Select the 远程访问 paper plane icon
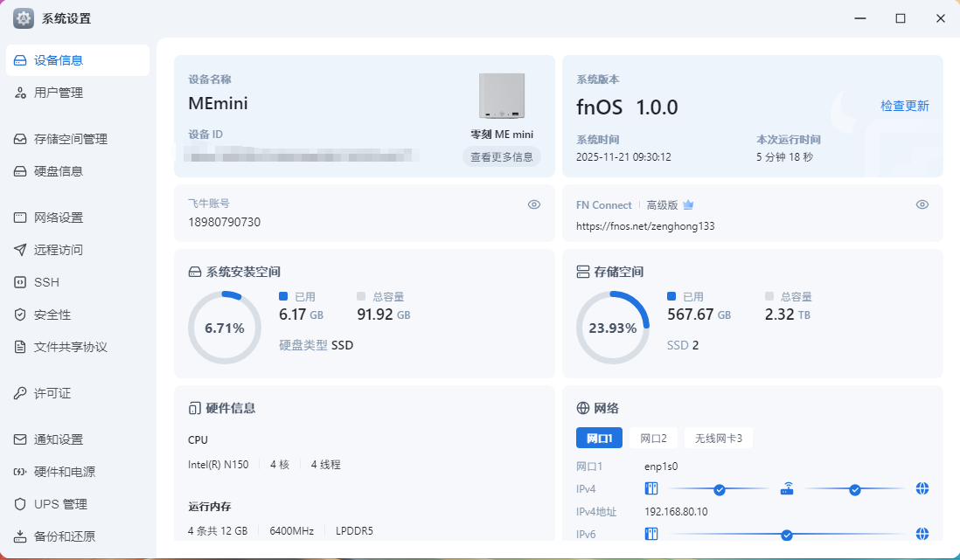Viewport: 960px width, 560px height. coord(20,250)
